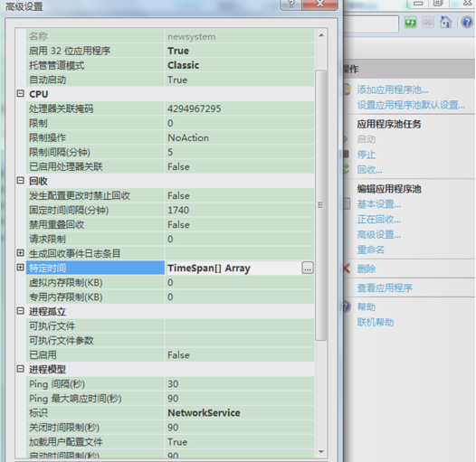Screen dimensions: 476x462
Task: Click 帮助 link
Action: pyautogui.click(x=367, y=307)
